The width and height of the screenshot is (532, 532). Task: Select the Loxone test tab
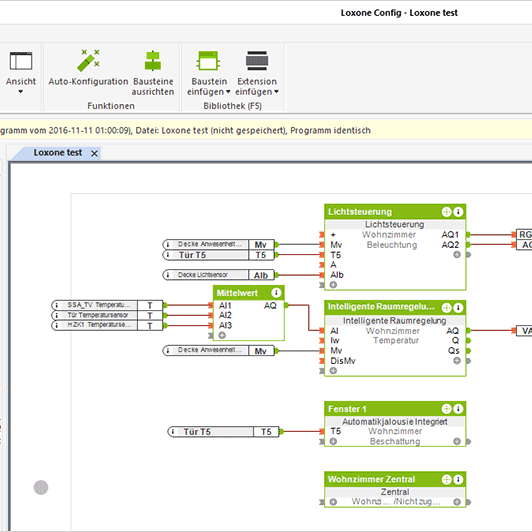pos(58,153)
